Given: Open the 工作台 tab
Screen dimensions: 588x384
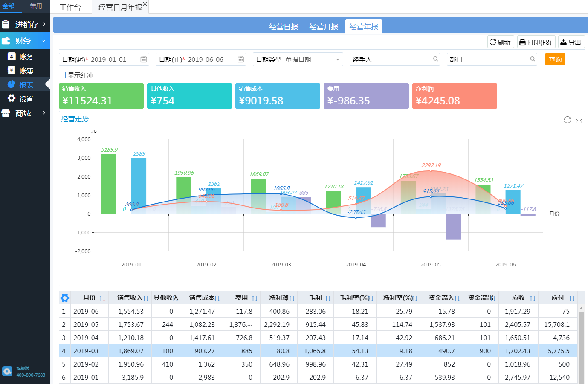Looking at the screenshot, I should [70, 7].
